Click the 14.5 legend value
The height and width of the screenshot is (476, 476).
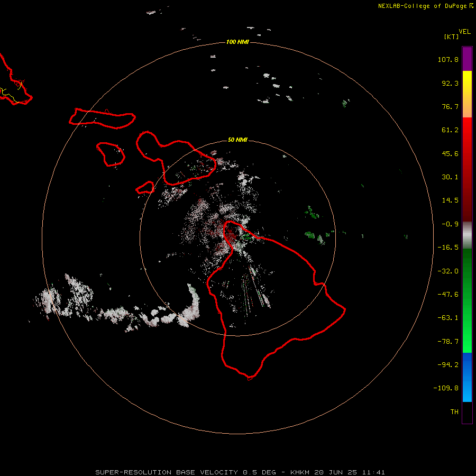(x=450, y=200)
